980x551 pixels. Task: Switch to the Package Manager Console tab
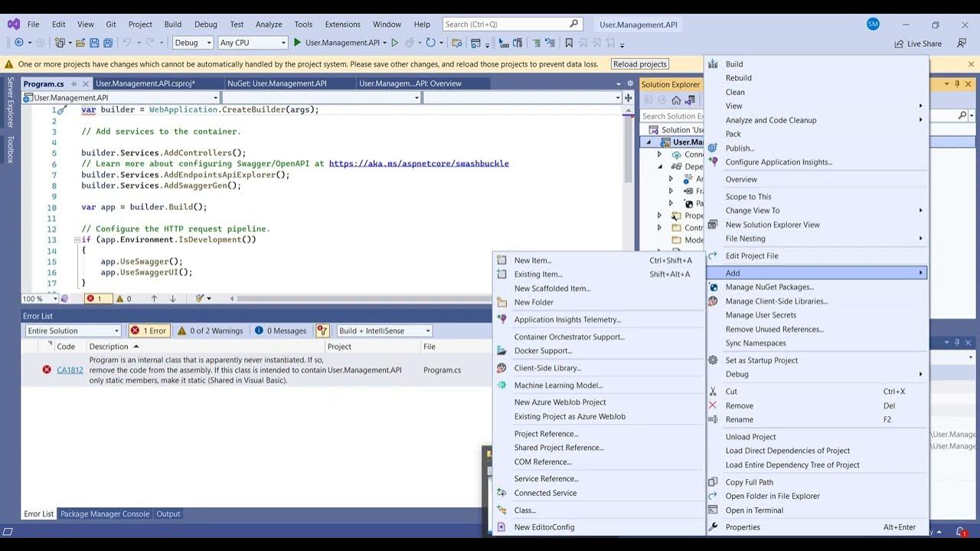105,514
